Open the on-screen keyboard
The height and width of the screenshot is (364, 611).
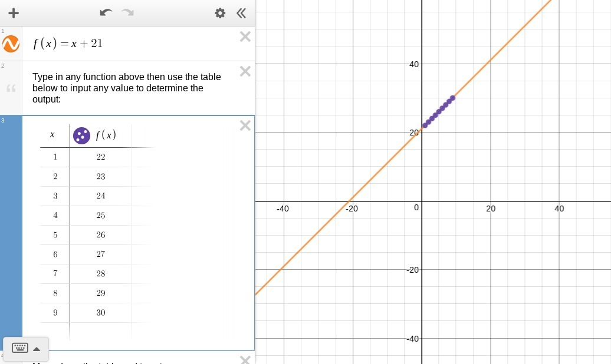[x=20, y=348]
